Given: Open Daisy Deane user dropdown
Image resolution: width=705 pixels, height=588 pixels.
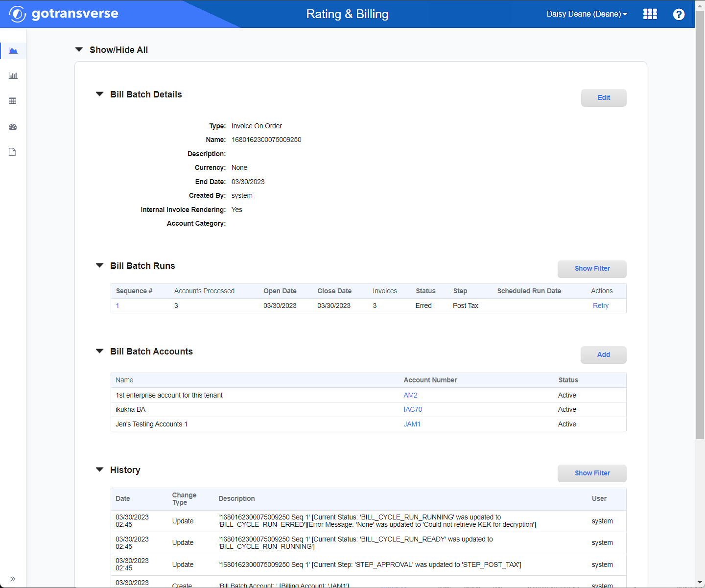Looking at the screenshot, I should [587, 14].
